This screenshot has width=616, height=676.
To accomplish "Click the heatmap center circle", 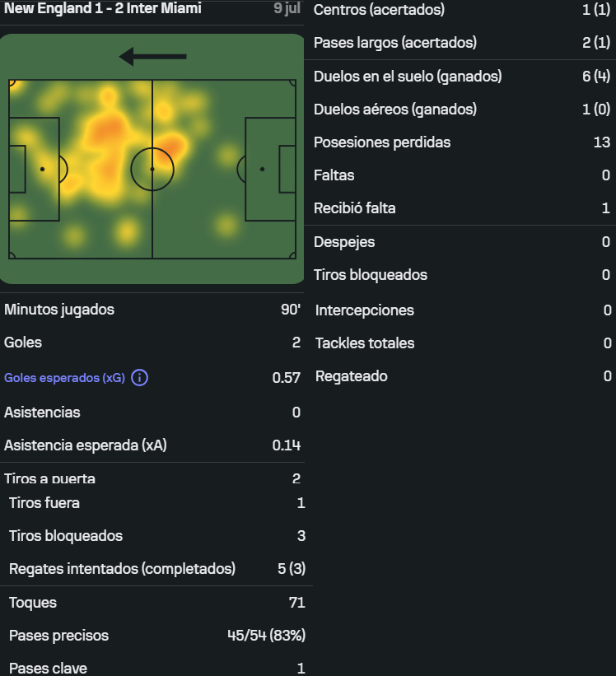I will (152, 170).
